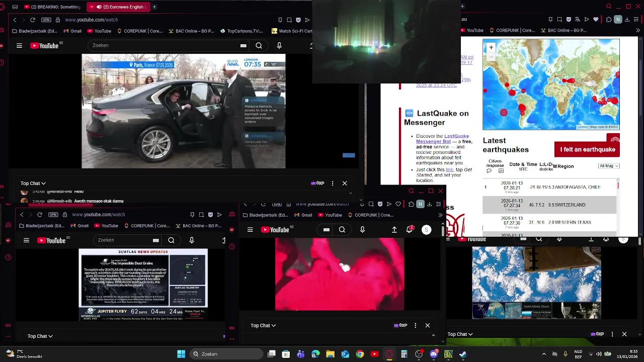Image resolution: width=644 pixels, height=362 pixels.
Task: Expand Top Chat dropdown in 3I/ATLAS window
Action: click(40, 336)
